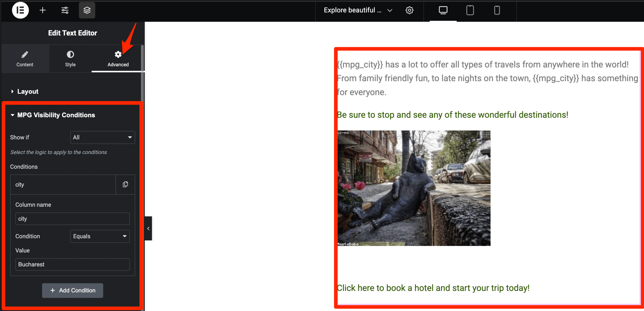This screenshot has width=644, height=311.
Task: Click the Value field containing Bucharest
Action: [x=72, y=264]
